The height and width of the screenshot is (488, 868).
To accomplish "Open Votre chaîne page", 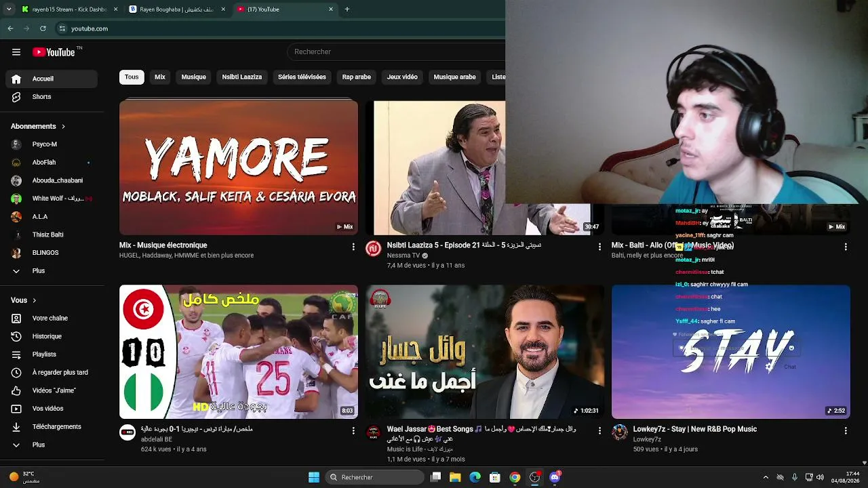I will 52,319.
